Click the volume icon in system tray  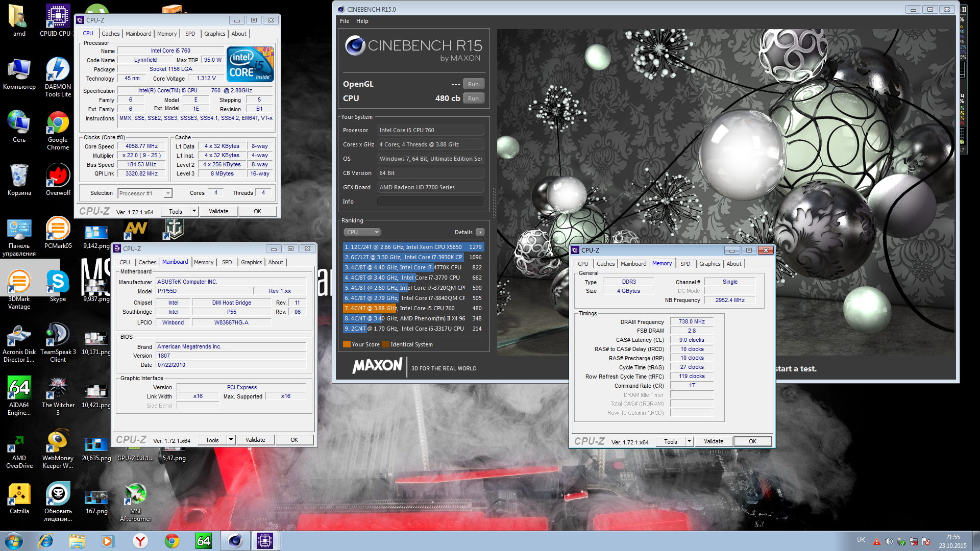[x=889, y=541]
